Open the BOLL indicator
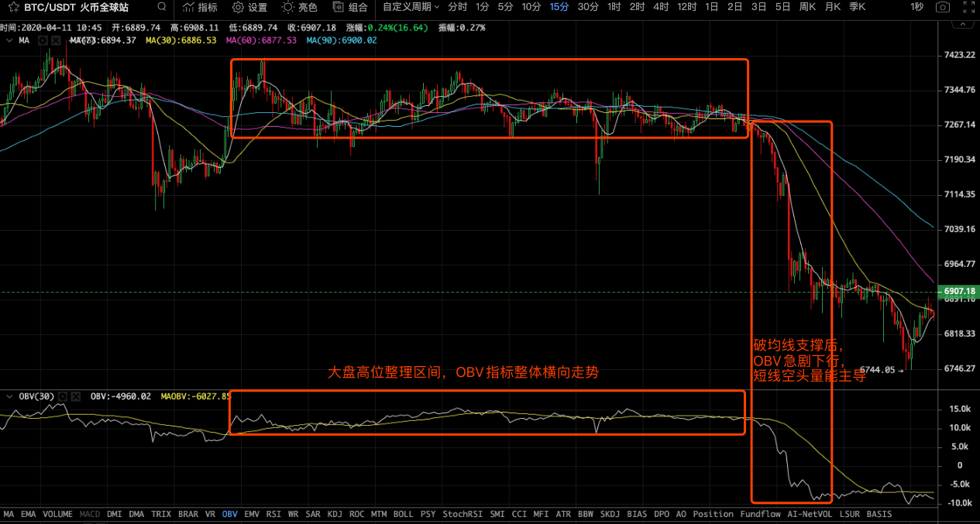Viewport: 980px width, 524px height. 403,514
